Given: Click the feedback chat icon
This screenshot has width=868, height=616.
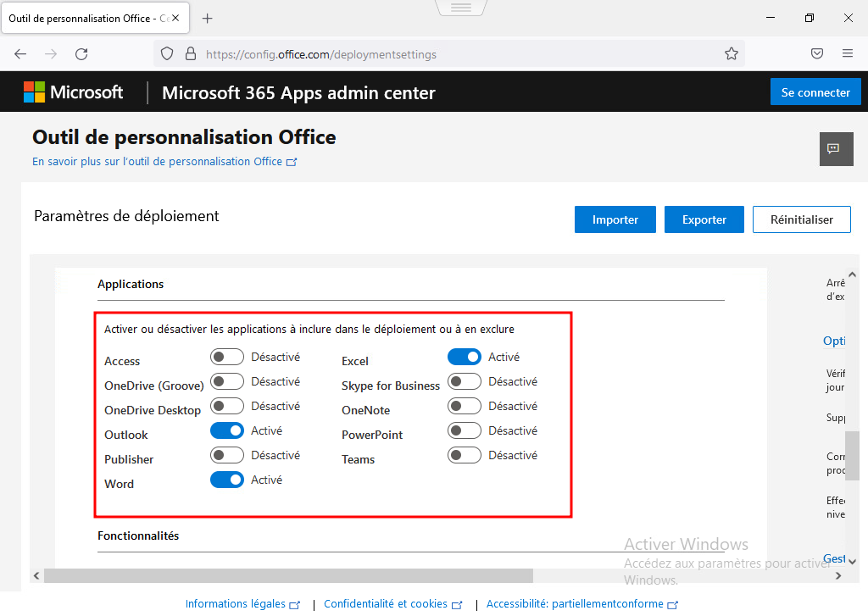Looking at the screenshot, I should 834,149.
